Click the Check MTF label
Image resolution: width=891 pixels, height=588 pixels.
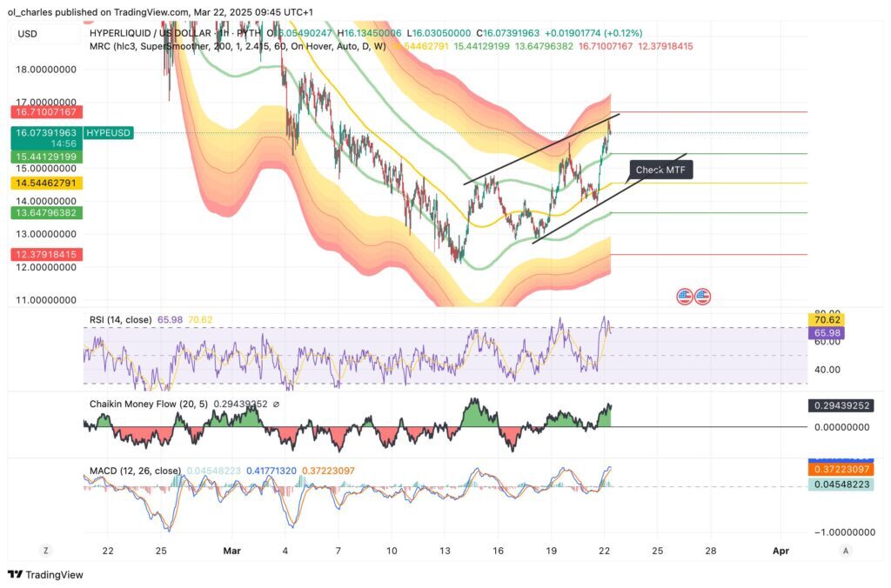tap(661, 170)
